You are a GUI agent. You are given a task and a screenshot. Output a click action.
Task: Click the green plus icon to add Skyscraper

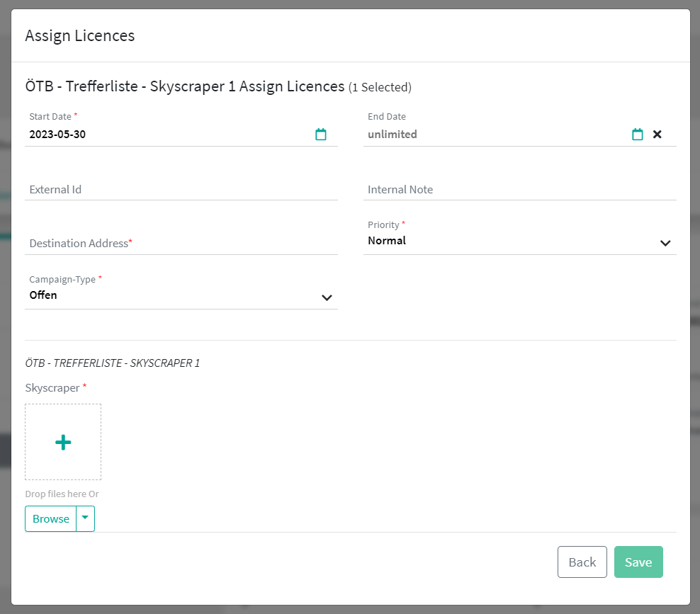tap(63, 443)
